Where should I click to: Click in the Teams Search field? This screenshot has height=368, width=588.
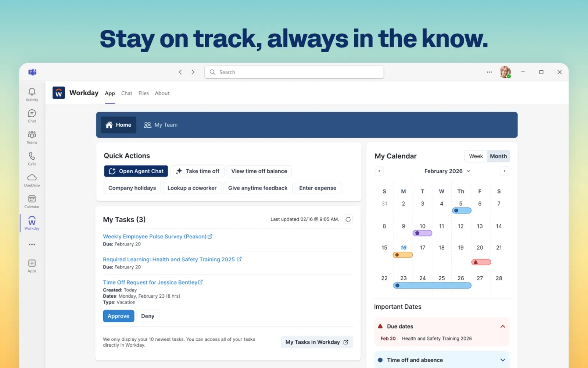click(294, 72)
